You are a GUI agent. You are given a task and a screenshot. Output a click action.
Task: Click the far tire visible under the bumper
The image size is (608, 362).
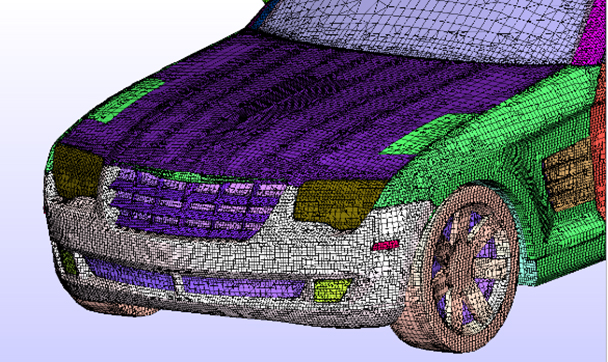116,307
